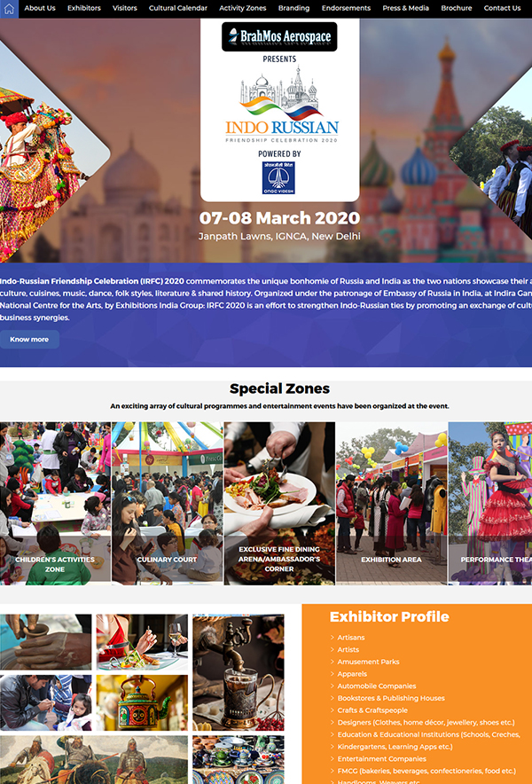Open the Cultural Calendar menu item
Screen dimensions: 532x784
[178, 8]
